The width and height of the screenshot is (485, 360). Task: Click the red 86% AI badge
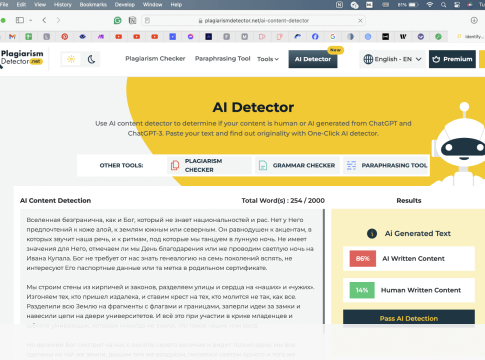point(363,259)
